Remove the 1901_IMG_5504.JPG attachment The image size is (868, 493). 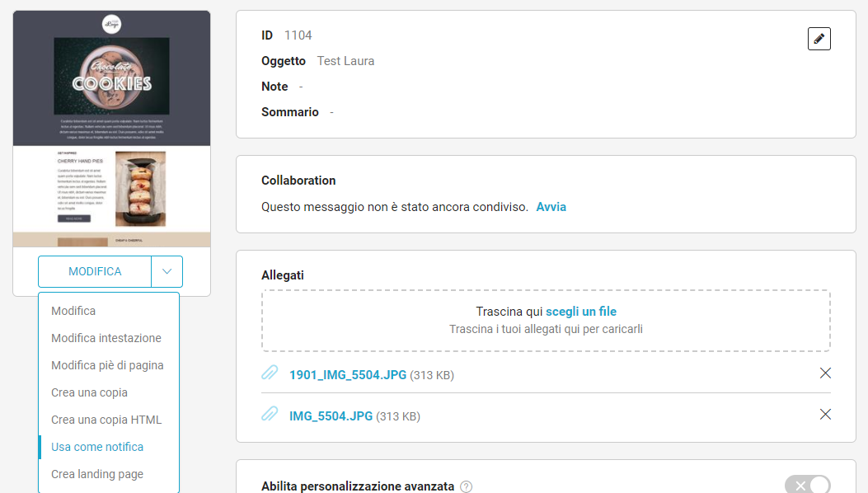click(x=825, y=373)
